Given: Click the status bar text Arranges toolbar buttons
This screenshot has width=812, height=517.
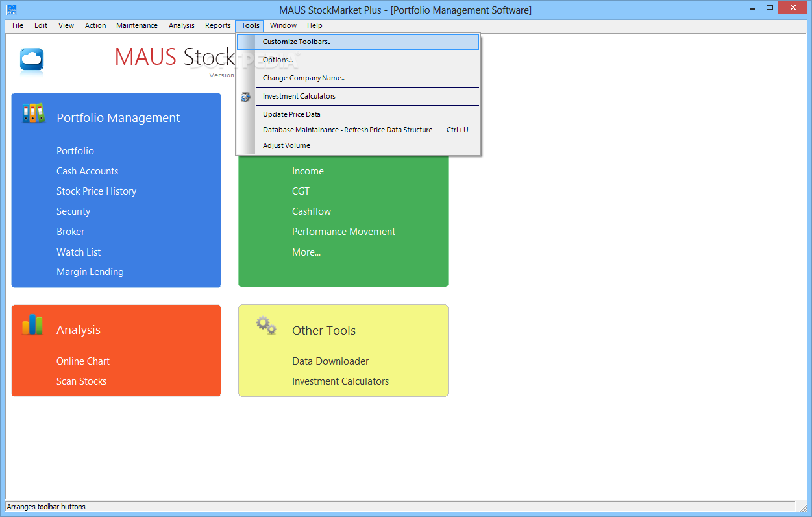Looking at the screenshot, I should coord(46,507).
